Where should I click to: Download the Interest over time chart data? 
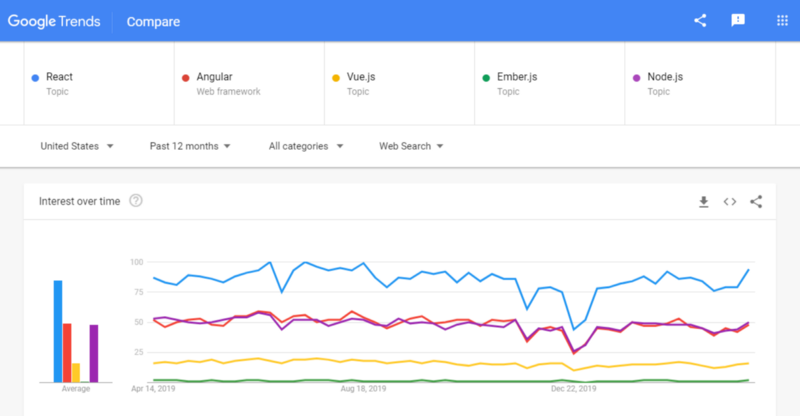(704, 202)
